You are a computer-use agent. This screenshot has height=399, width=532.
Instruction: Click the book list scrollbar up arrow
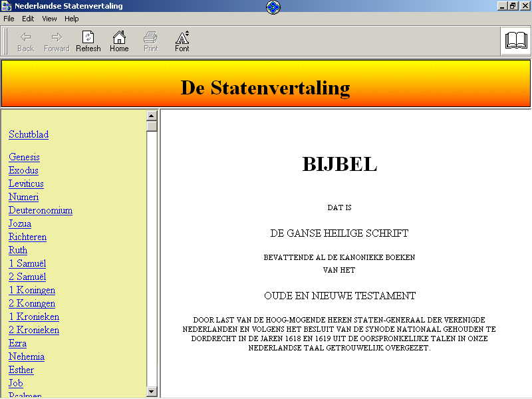(x=152, y=116)
